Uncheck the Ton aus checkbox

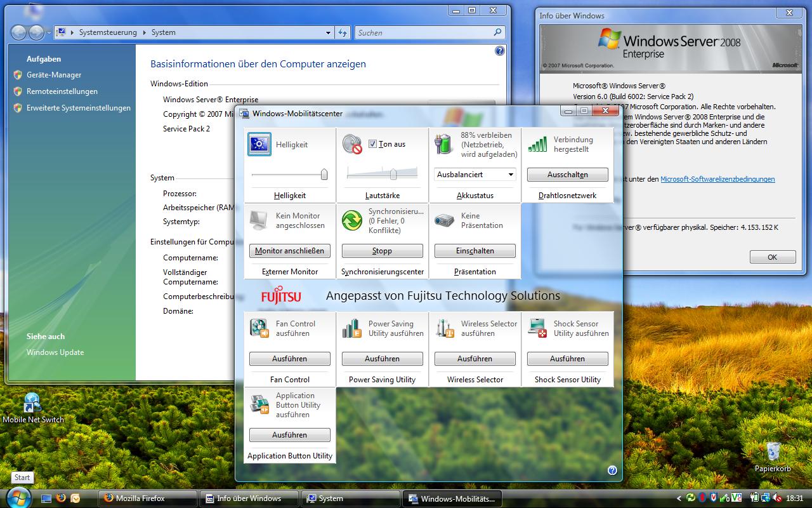(373, 144)
